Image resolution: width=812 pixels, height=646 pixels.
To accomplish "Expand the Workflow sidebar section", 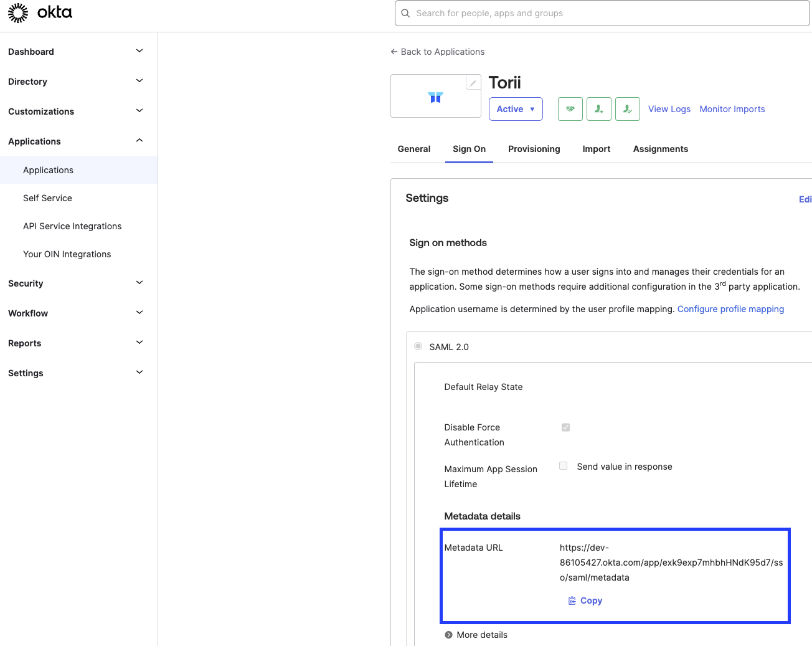I will pyautogui.click(x=139, y=313).
